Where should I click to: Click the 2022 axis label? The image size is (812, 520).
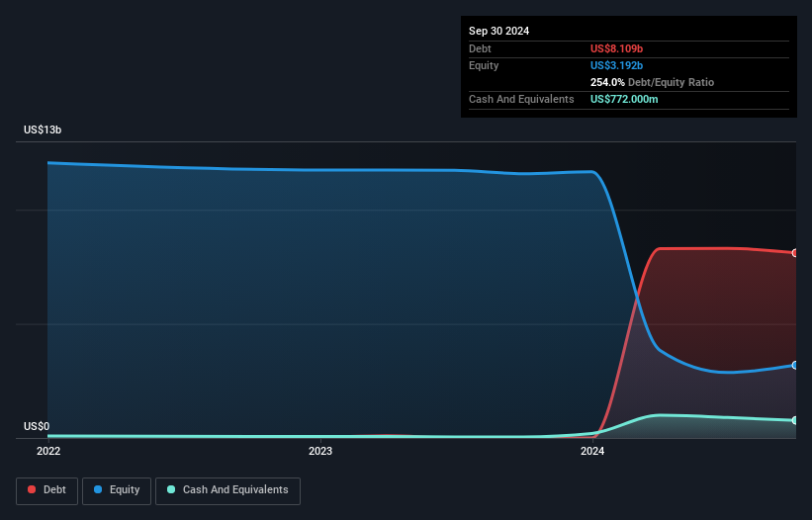pyautogui.click(x=48, y=451)
